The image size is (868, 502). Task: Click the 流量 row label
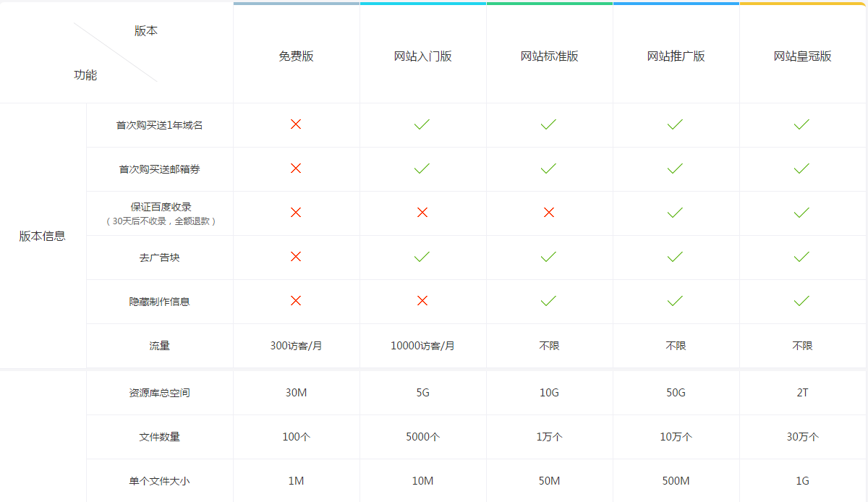point(160,346)
